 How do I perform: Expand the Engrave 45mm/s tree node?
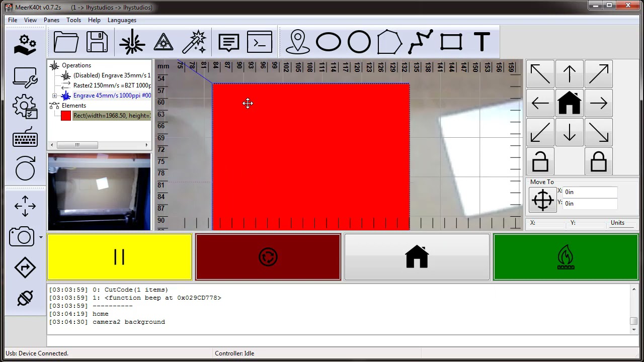coord(55,96)
